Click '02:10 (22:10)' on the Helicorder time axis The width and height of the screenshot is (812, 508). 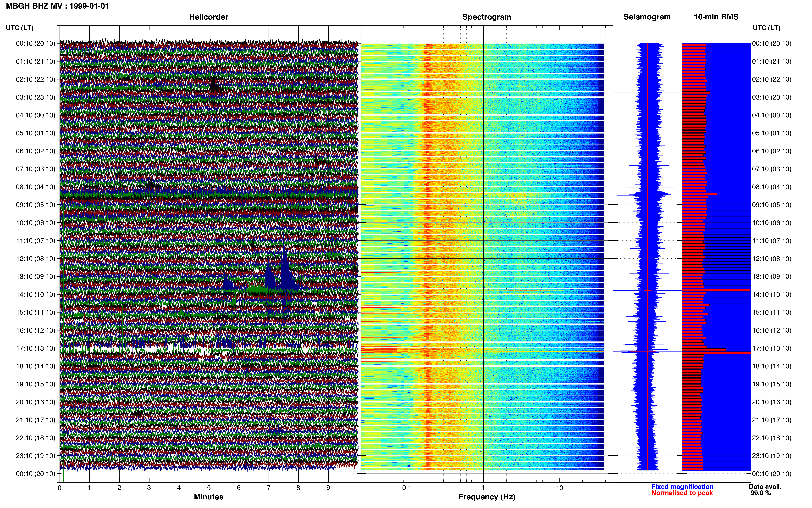tap(36, 79)
